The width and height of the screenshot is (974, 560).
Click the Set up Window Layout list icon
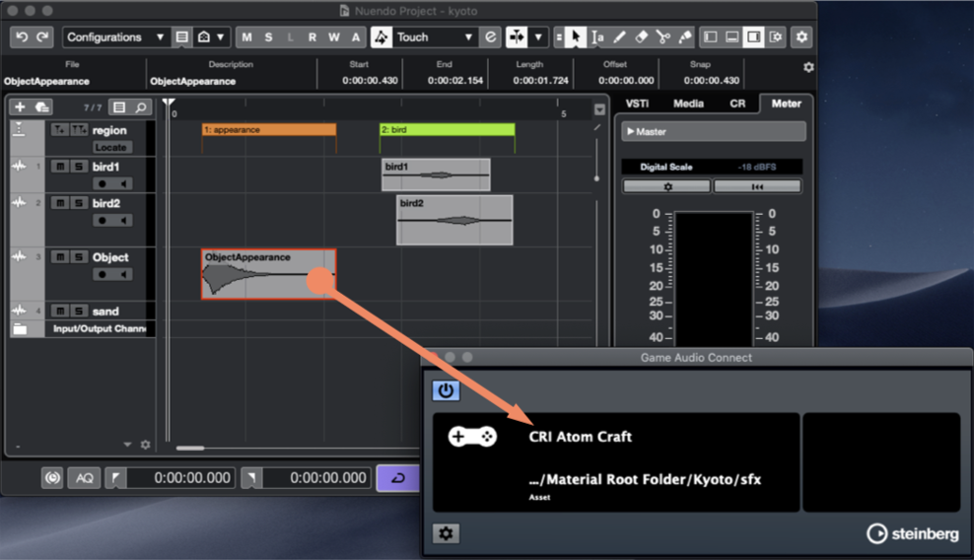pos(181,37)
